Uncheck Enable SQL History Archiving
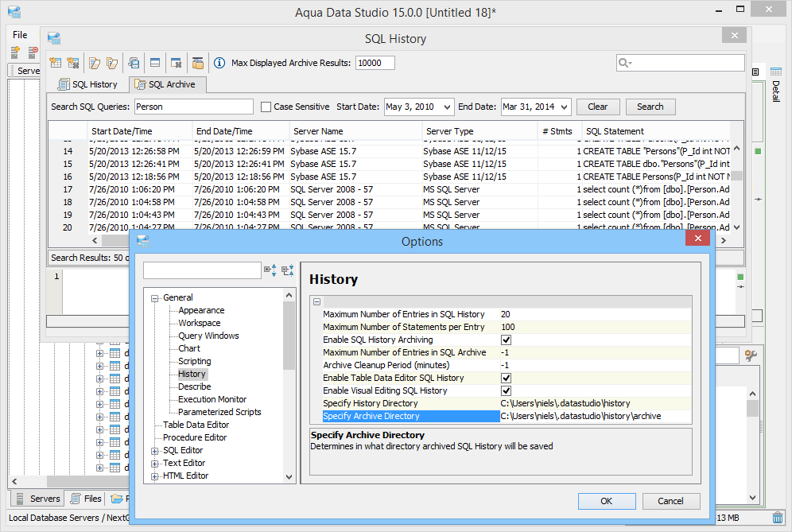The image size is (792, 532). pos(506,340)
